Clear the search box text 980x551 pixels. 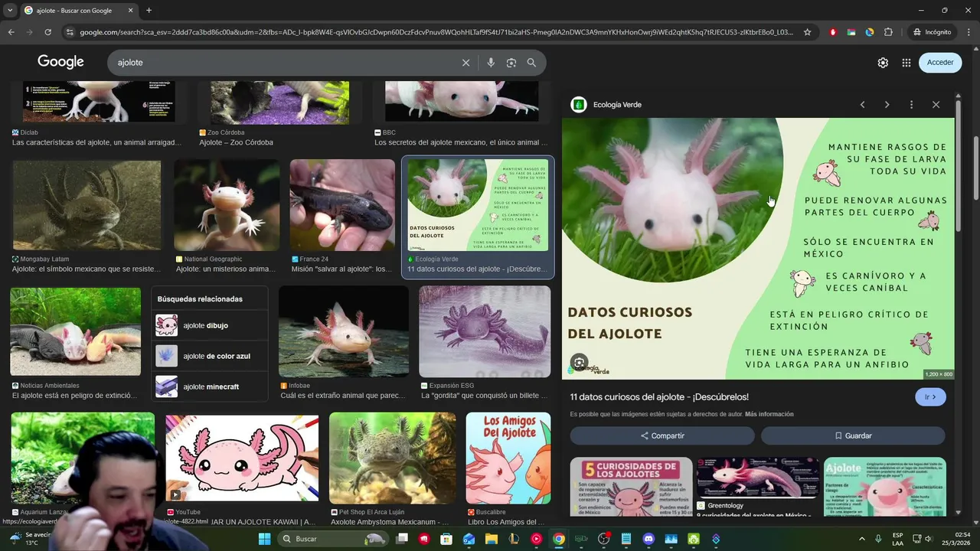465,63
